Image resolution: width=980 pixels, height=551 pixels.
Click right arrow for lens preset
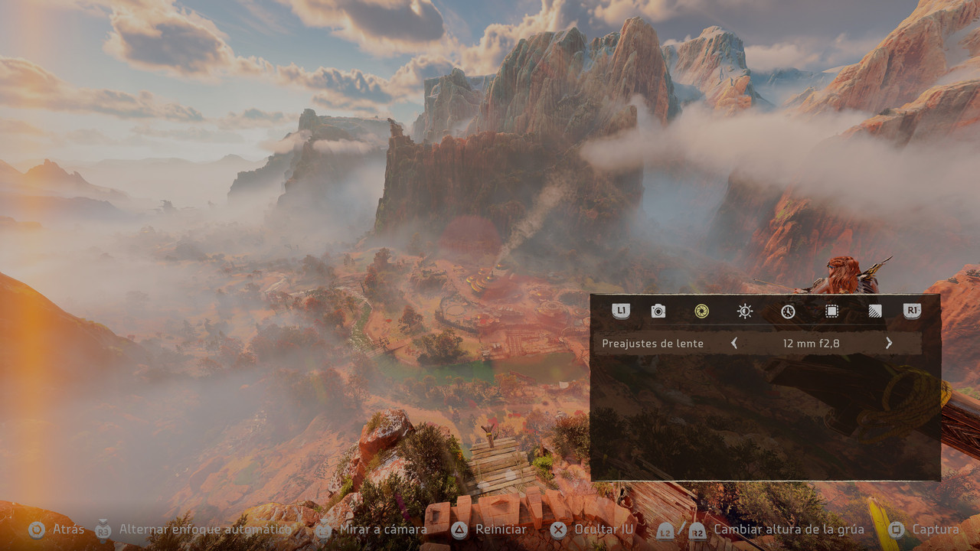point(889,343)
